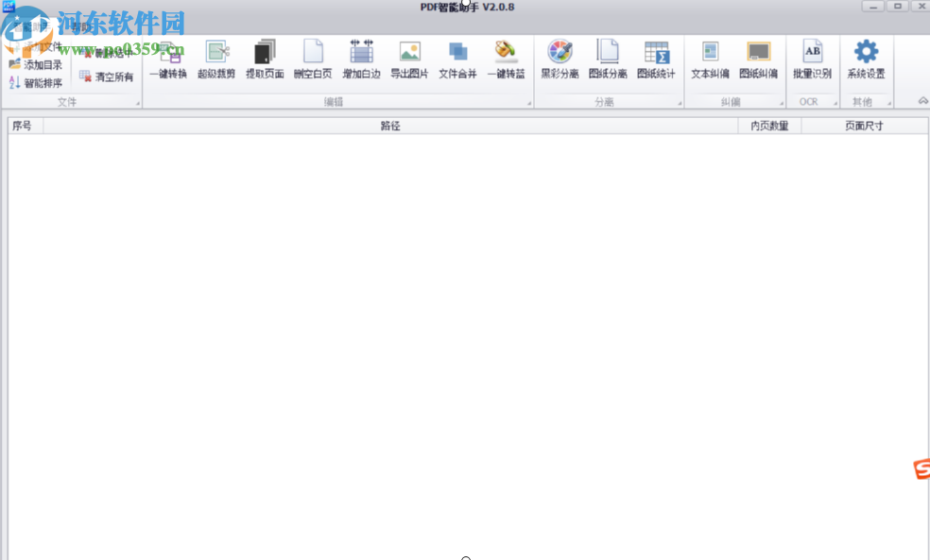Click the 文本纠偏 text deskew icon
Image resolution: width=930 pixels, height=560 pixels.
(x=710, y=59)
